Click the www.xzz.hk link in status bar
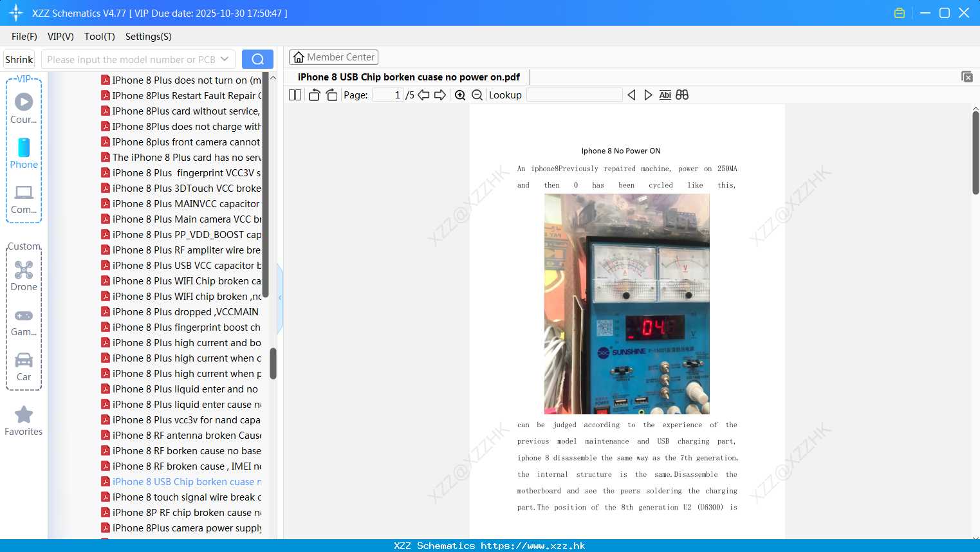Viewport: 980px width, 552px height. (x=533, y=546)
